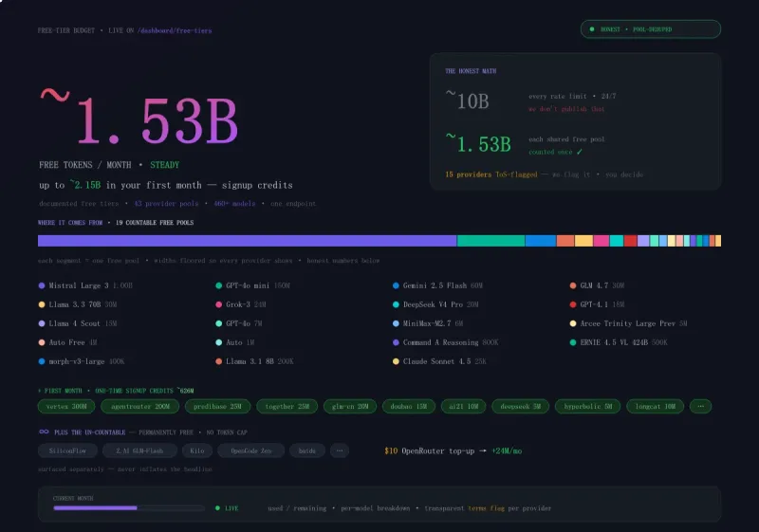Screen dimensions: 759x532
Task: Click the ~10B figure in Honest Math card
Action: [x=467, y=101]
